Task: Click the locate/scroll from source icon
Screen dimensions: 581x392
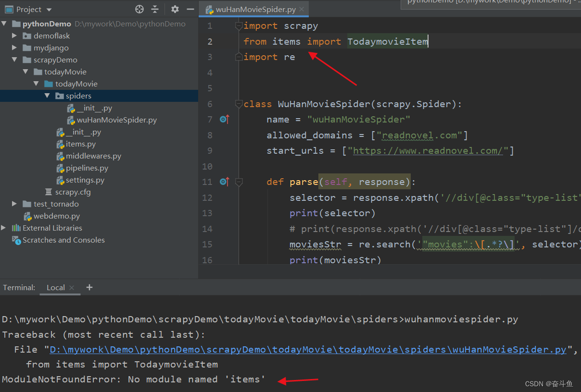Action: [x=139, y=9]
